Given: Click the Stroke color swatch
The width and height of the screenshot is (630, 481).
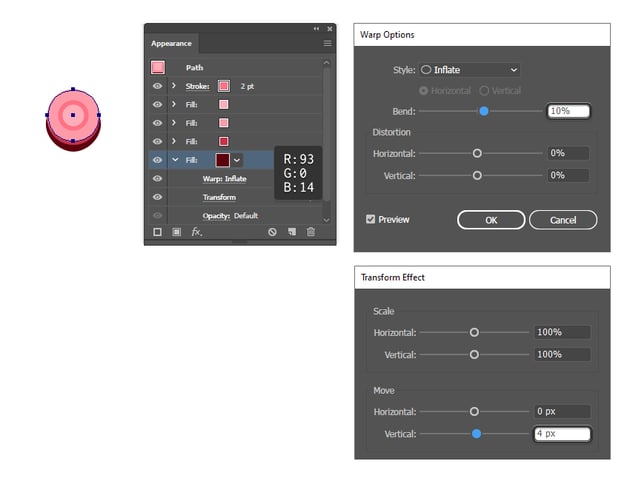Looking at the screenshot, I should (224, 86).
